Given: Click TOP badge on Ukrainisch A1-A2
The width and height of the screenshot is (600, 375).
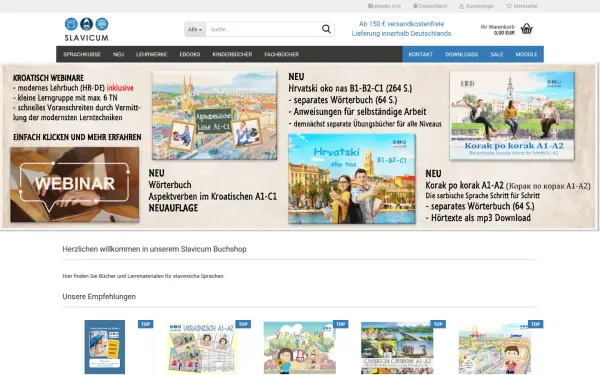Looking at the screenshot, I should (x=243, y=324).
